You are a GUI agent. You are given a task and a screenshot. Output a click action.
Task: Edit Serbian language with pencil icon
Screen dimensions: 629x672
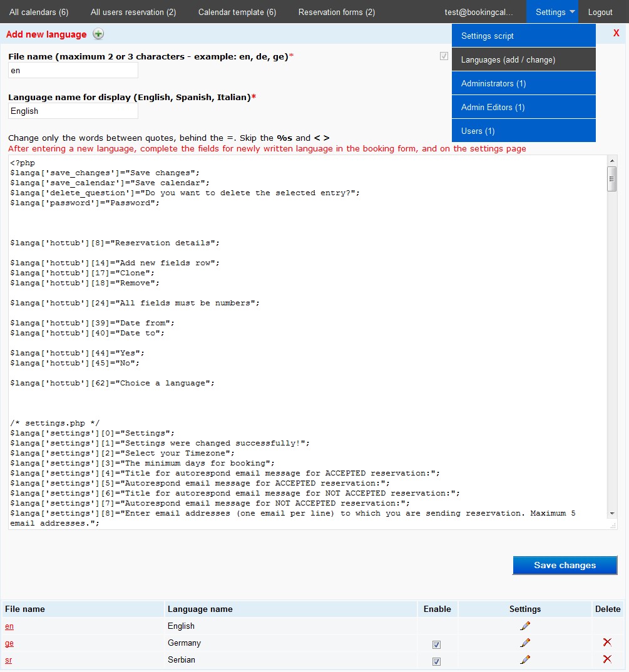coord(525,659)
